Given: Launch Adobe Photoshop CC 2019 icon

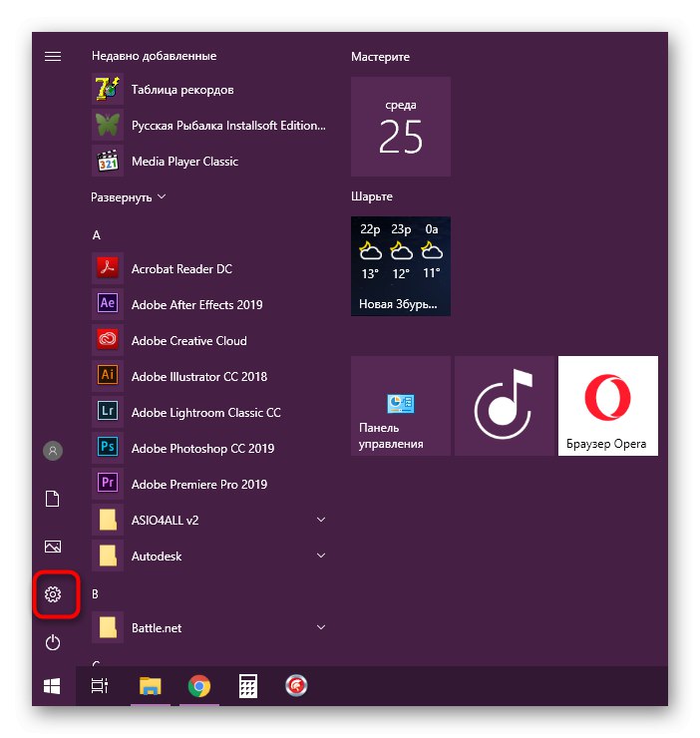Looking at the screenshot, I should [108, 448].
